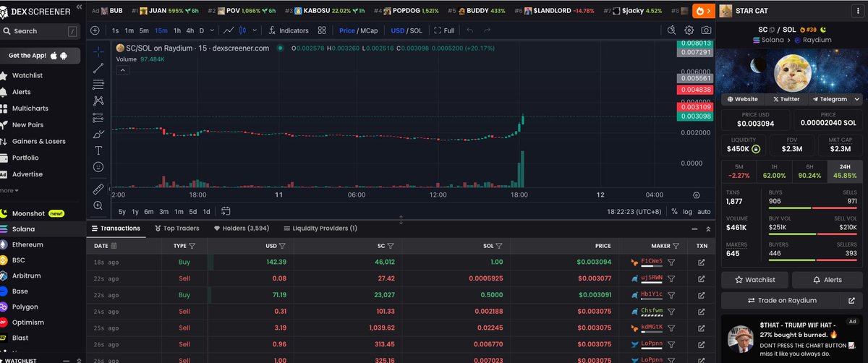
Task: Open Alerts button in token panel
Action: pos(827,279)
